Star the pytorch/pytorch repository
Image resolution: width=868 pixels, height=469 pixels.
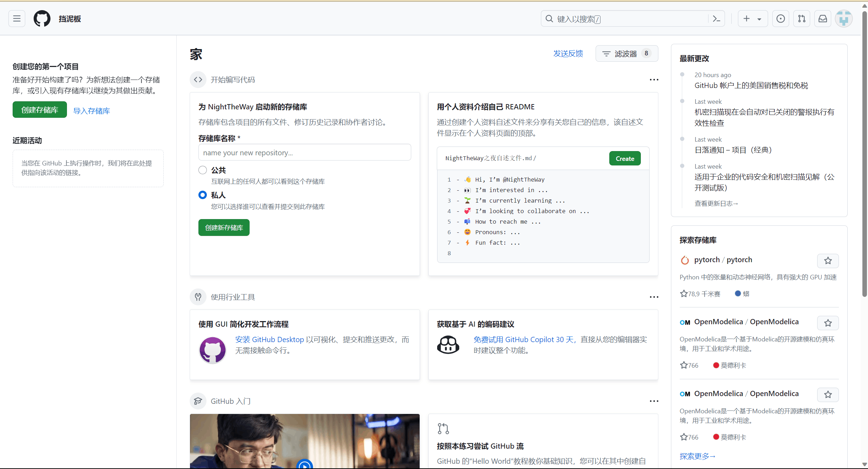tap(828, 260)
